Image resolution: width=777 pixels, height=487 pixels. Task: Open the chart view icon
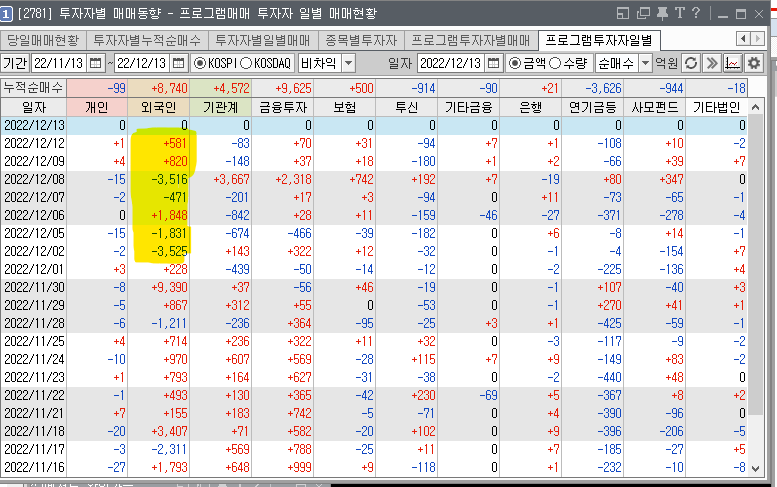point(733,63)
